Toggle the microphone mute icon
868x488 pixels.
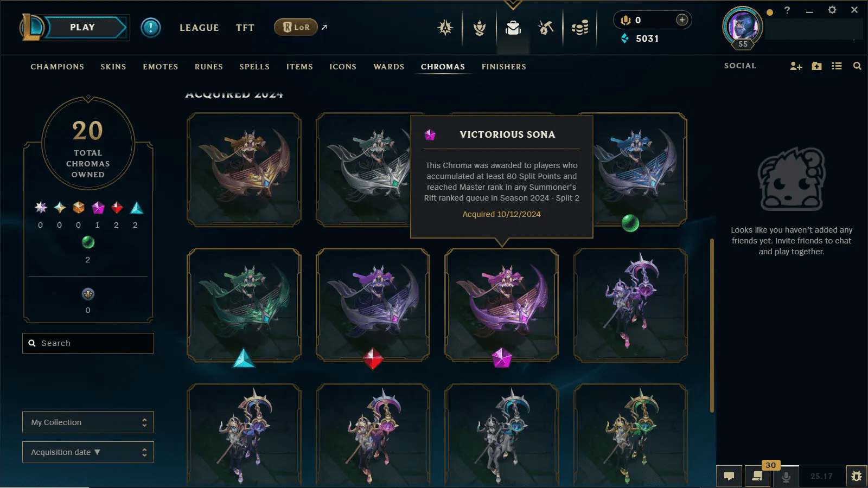[x=786, y=476]
